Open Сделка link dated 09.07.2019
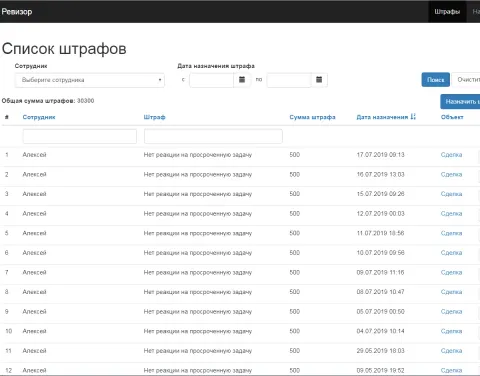The height and width of the screenshot is (376, 480). pos(451,272)
